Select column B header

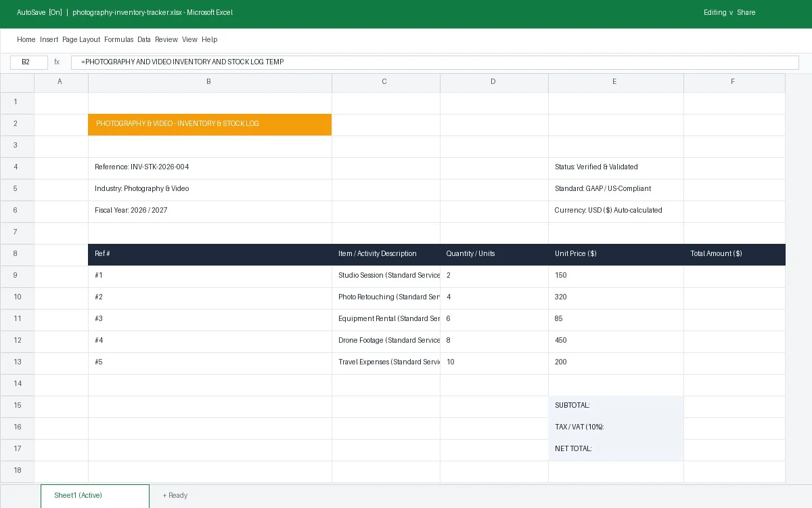pos(210,82)
